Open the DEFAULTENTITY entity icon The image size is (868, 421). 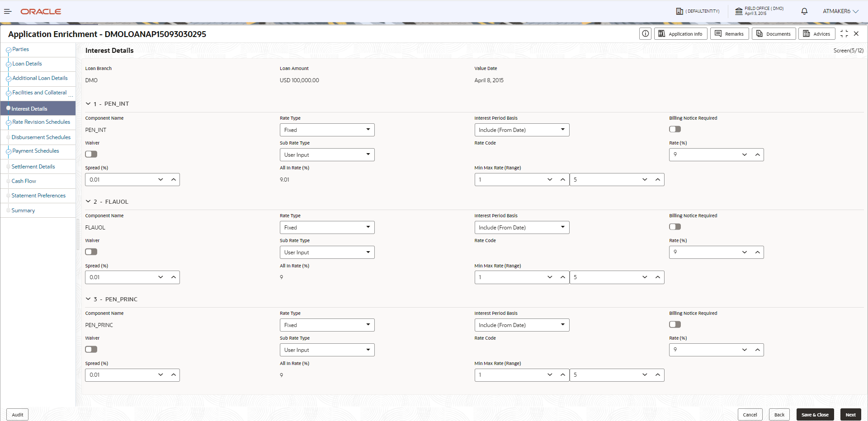coord(679,11)
